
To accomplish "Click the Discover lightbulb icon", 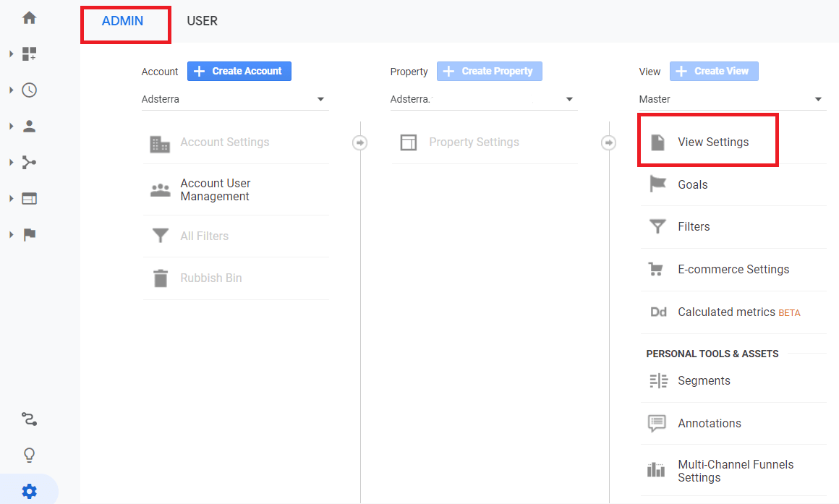I will tap(28, 455).
